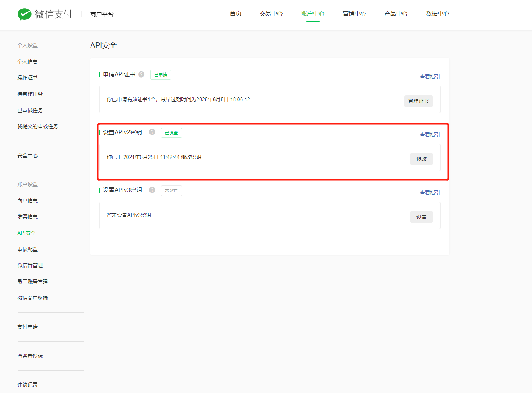This screenshot has width=532, height=393.
Task: Navigate to 消费者投诉 in sidebar
Action: click(x=30, y=356)
